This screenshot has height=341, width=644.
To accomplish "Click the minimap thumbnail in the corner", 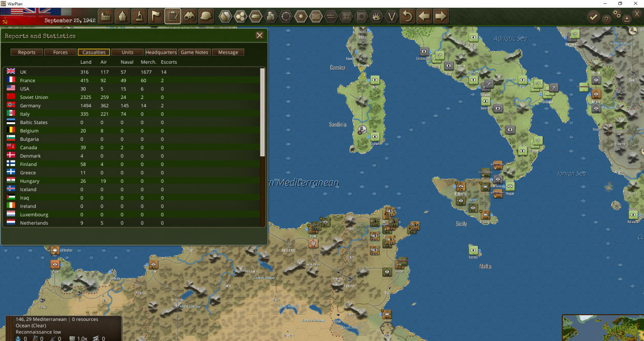I will (x=603, y=328).
